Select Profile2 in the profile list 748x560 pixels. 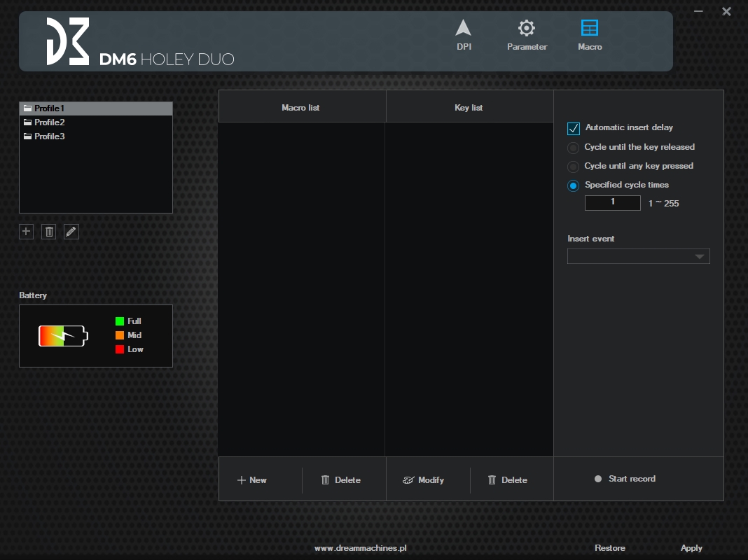[x=96, y=122]
